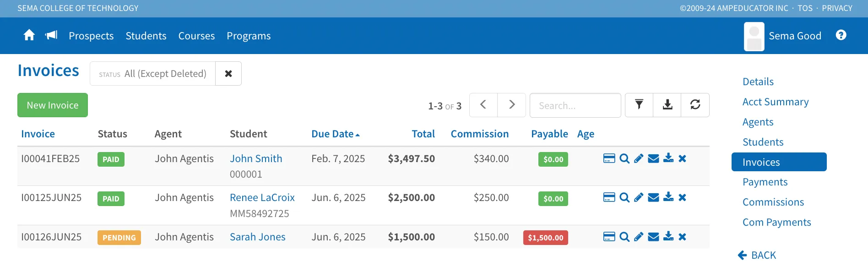868x261 pixels.
Task: Edit invoice I00125JUN25 with pencil icon
Action: point(639,197)
